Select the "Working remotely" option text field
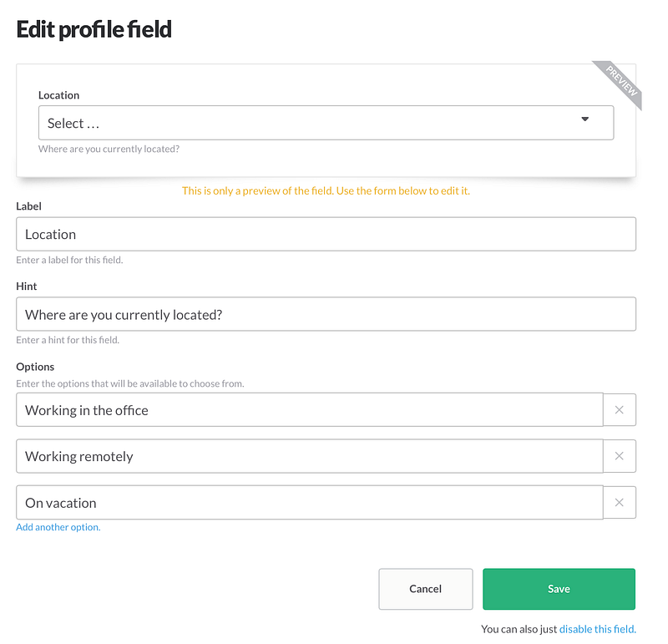Viewport: 668px width, 644px height. (x=309, y=456)
